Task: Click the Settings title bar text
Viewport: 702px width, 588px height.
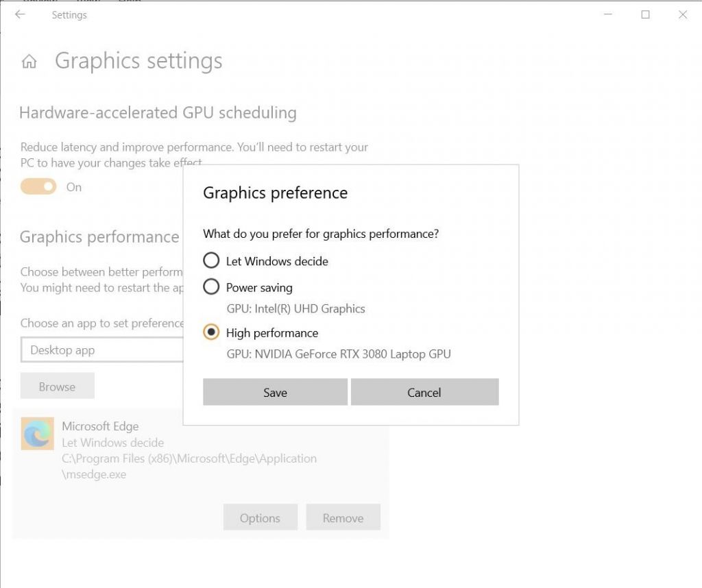Action: tap(69, 14)
